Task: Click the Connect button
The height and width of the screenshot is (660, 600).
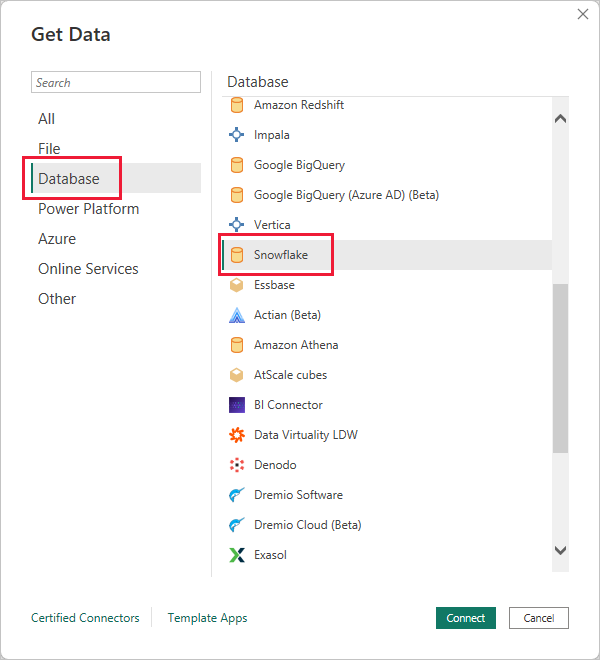Action: pyautogui.click(x=466, y=618)
